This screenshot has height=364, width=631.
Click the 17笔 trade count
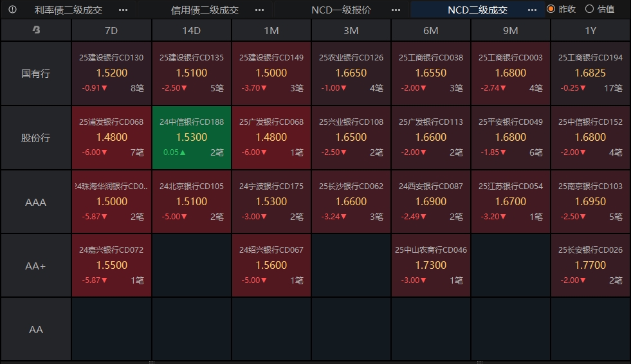(x=613, y=88)
